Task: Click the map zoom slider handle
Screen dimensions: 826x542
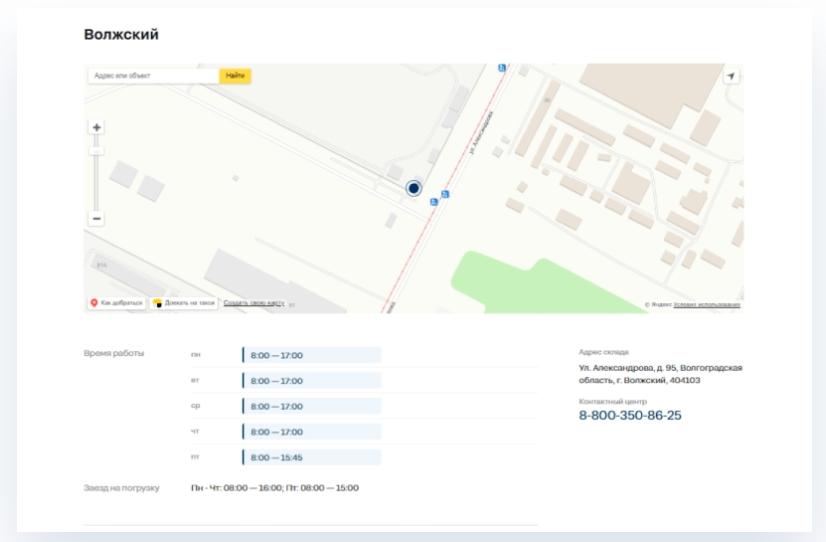Action: (96, 150)
